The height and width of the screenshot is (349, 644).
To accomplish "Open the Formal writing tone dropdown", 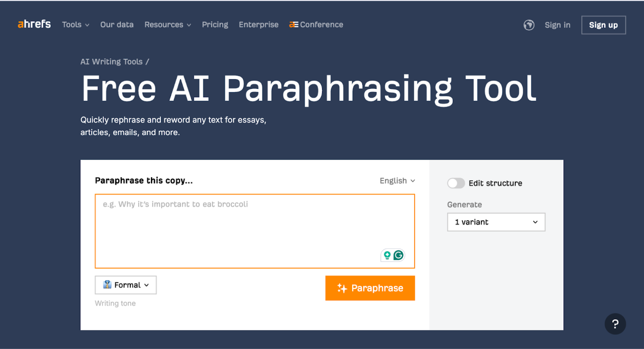I will (x=126, y=285).
